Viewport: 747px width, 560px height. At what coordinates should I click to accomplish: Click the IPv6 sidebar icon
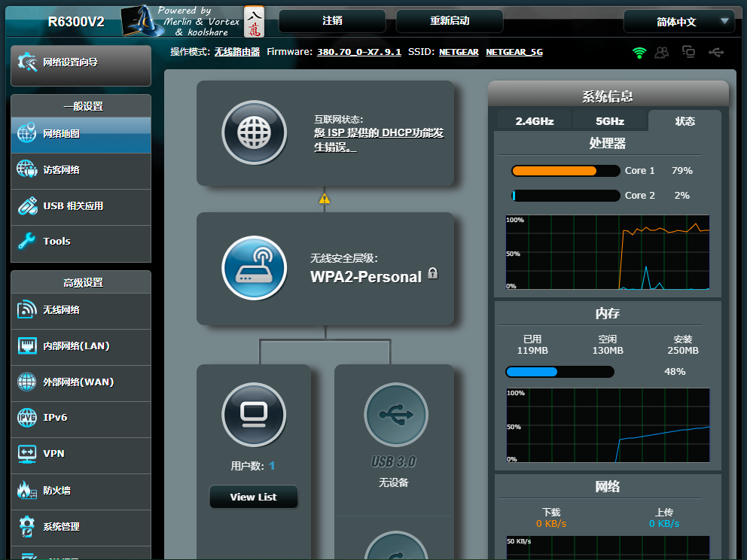pyautogui.click(x=26, y=418)
